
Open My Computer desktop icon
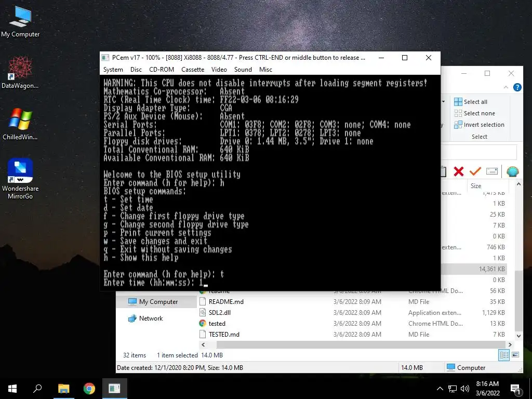pos(20,21)
